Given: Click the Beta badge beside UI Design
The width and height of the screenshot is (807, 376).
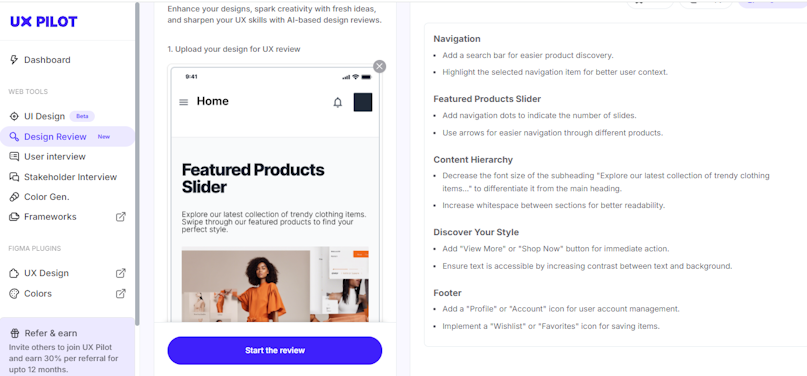Looking at the screenshot, I should [x=82, y=116].
